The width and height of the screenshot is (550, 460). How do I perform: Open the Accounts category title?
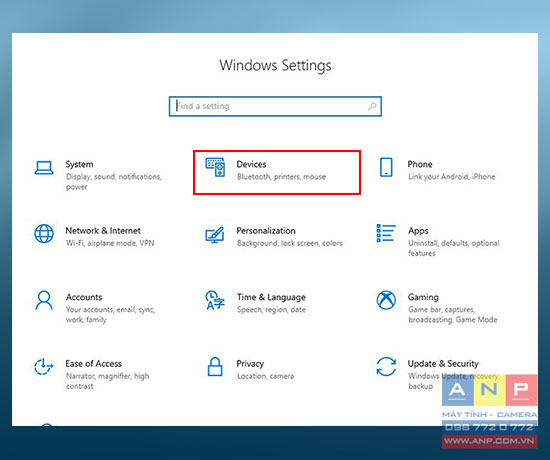pyautogui.click(x=84, y=297)
